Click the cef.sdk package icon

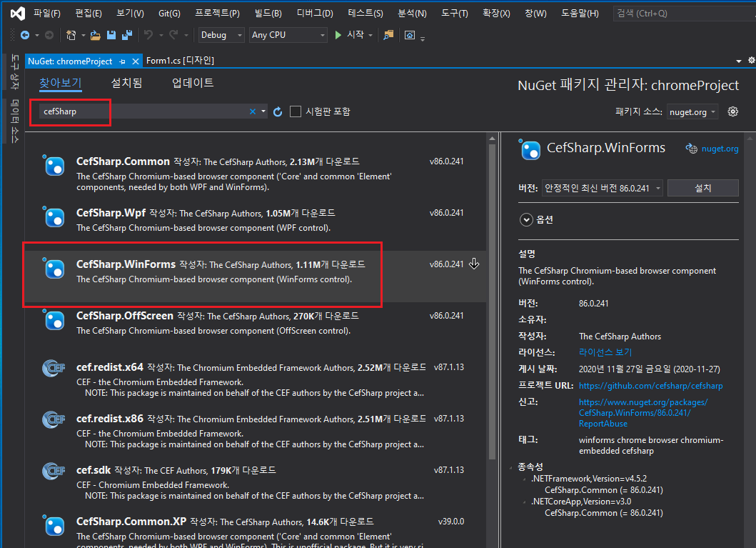(54, 471)
